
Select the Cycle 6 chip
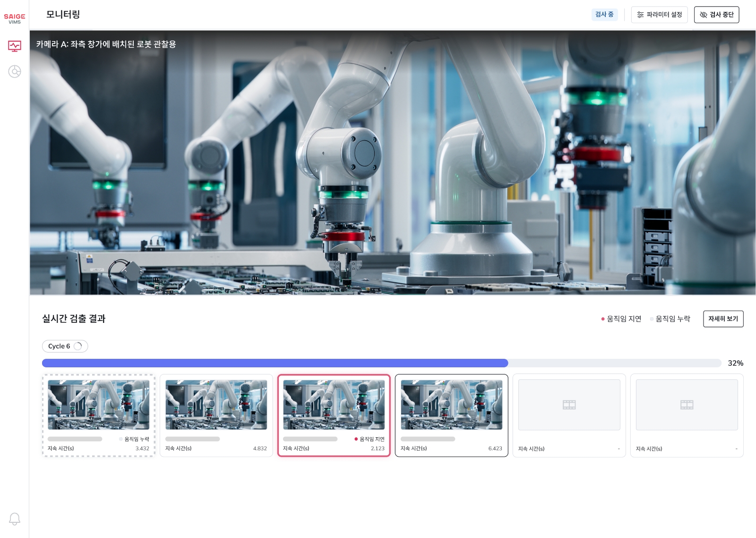pos(59,346)
